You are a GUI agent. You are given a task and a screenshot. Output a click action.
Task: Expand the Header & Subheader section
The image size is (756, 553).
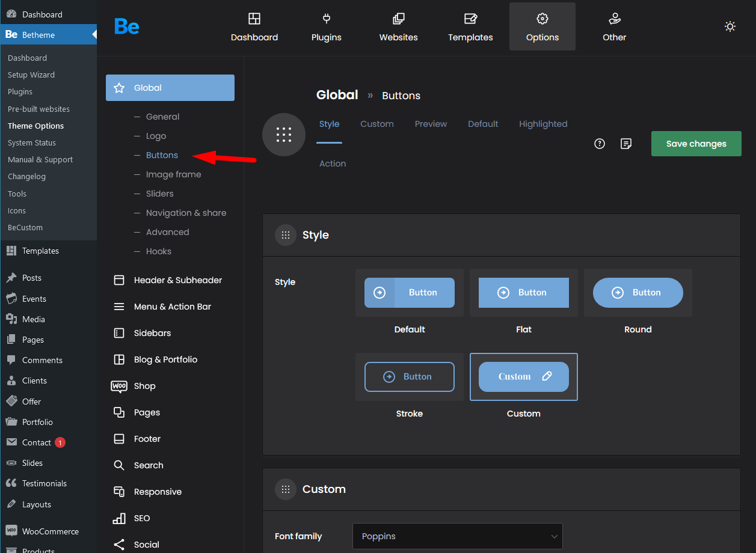pos(170,280)
